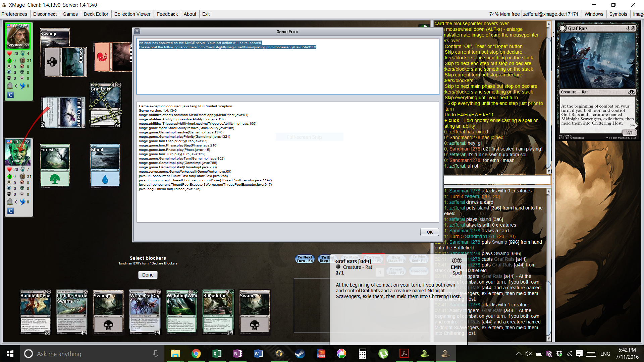This screenshot has height=362, width=644.
Task: Open the Feedback menu item
Action: [167, 14]
